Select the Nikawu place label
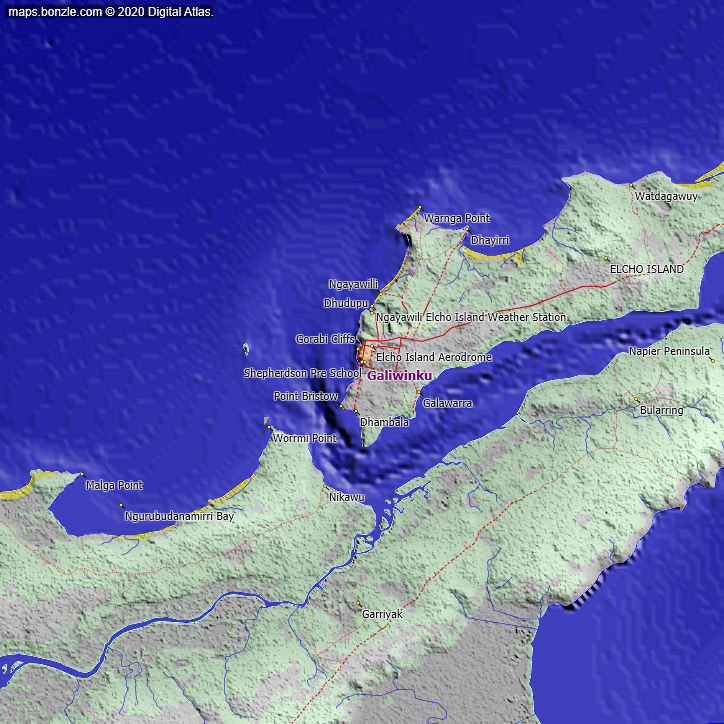 pyautogui.click(x=347, y=497)
